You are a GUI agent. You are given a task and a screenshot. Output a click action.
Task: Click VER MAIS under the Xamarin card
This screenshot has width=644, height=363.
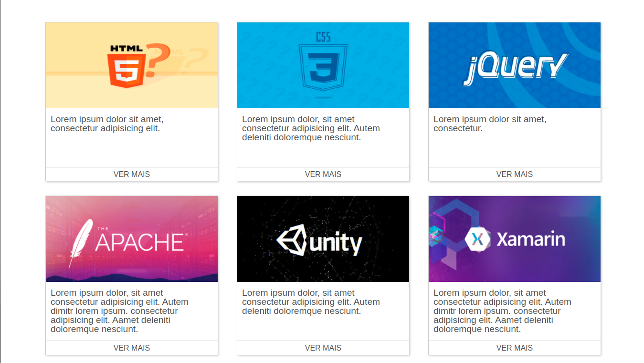[x=515, y=348]
